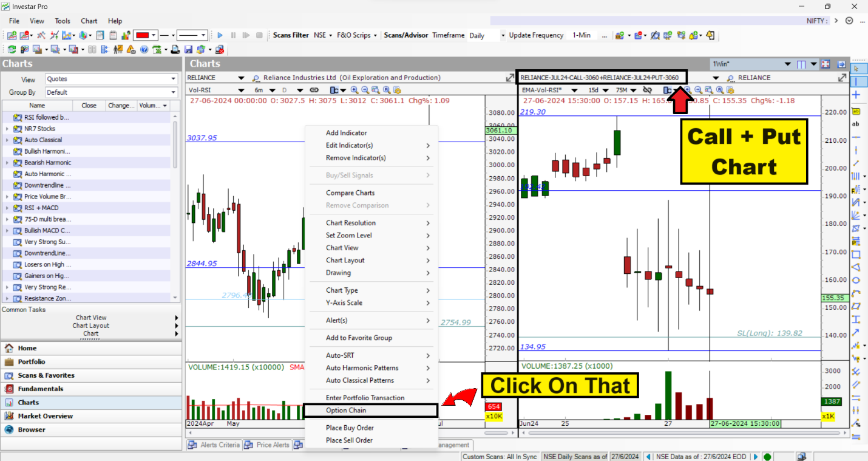
Task: Toggle the broken link icon on right chart
Action: 647,90
